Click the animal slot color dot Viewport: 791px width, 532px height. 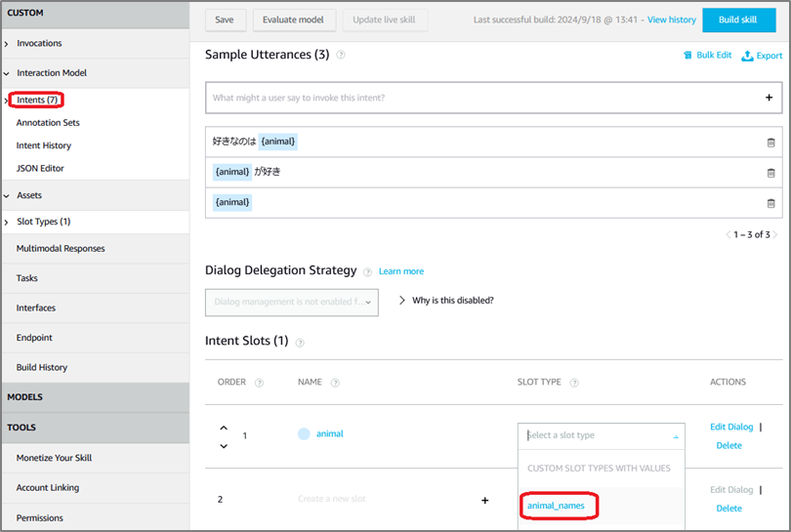pyautogui.click(x=304, y=433)
